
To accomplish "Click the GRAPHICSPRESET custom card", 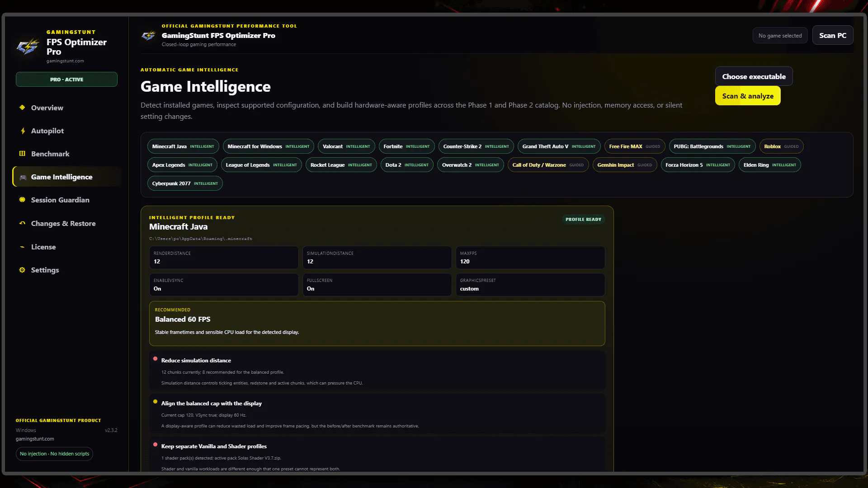I will [530, 285].
